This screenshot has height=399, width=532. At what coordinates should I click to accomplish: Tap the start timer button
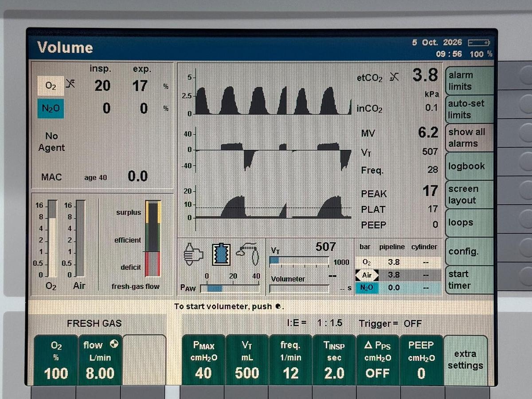[x=469, y=280]
